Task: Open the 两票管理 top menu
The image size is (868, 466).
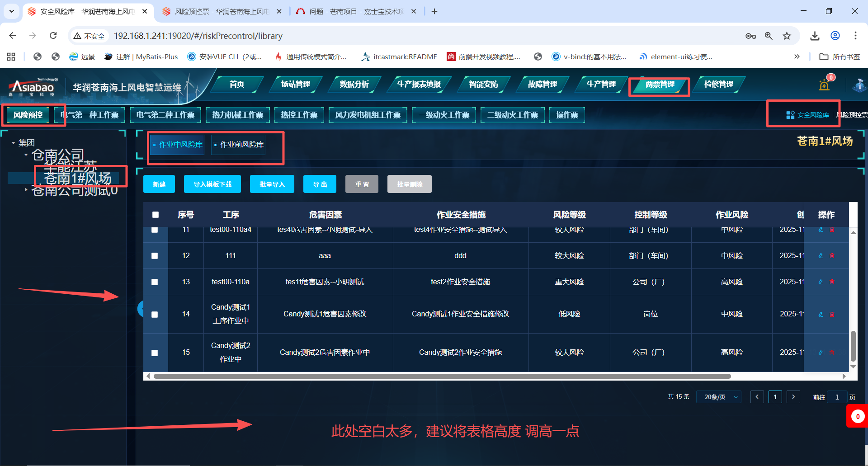Action: (x=660, y=85)
